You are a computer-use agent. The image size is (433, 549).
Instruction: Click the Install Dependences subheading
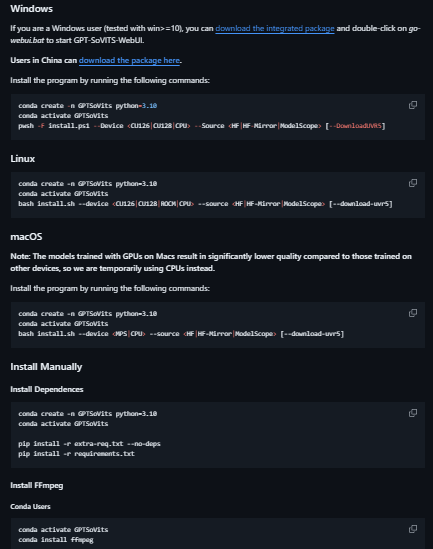(x=47, y=389)
